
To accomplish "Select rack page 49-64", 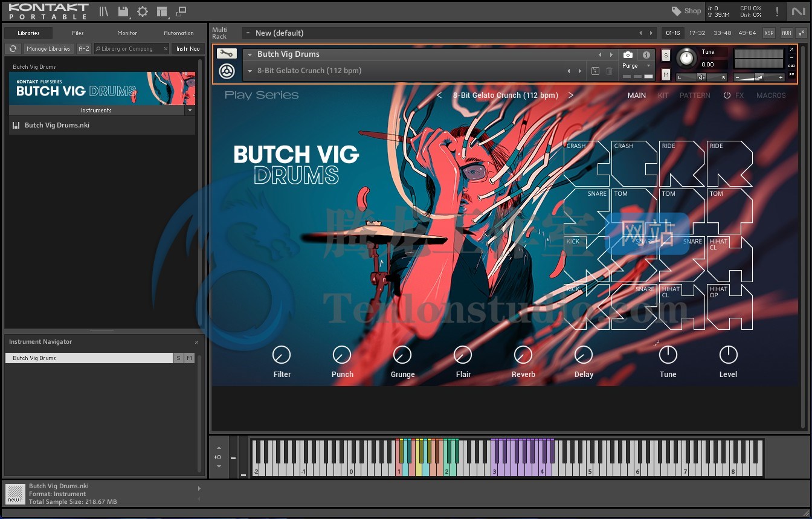I will click(x=747, y=33).
